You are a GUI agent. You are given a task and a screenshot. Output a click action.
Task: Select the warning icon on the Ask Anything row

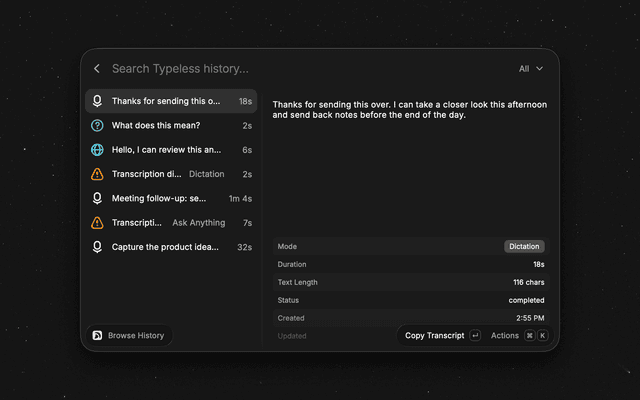click(x=97, y=223)
